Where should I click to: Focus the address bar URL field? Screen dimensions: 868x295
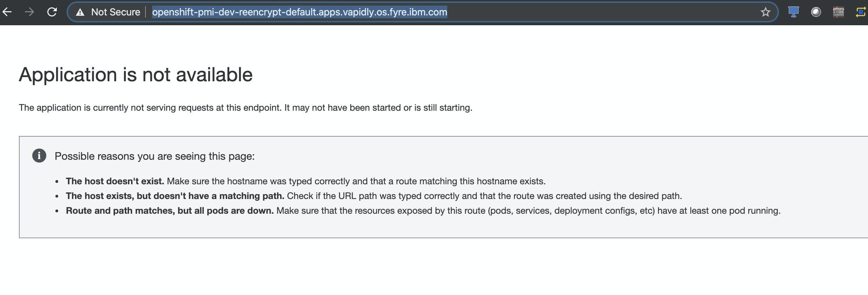pos(299,12)
